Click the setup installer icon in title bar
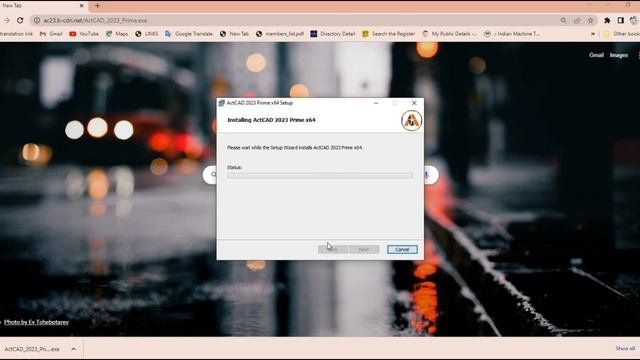 pos(222,103)
